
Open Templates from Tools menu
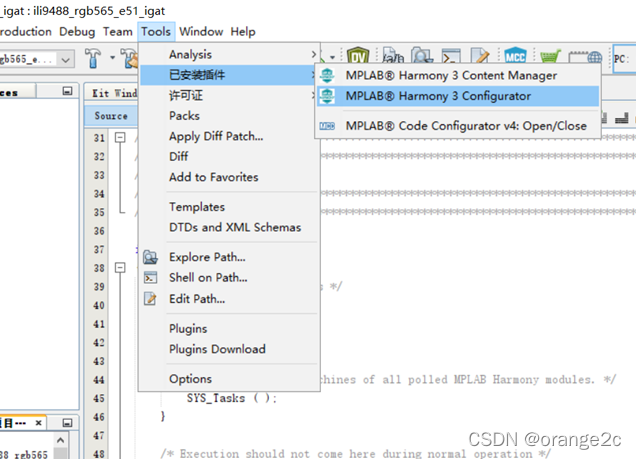tap(229, 207)
